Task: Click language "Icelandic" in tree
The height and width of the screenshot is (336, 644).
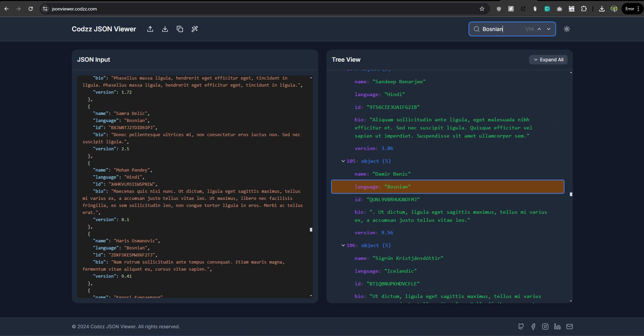Action: (x=386, y=271)
